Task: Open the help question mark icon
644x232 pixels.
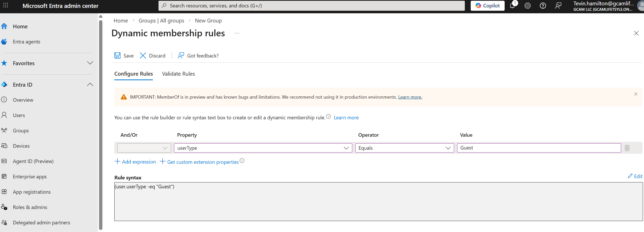Action: [x=543, y=6]
